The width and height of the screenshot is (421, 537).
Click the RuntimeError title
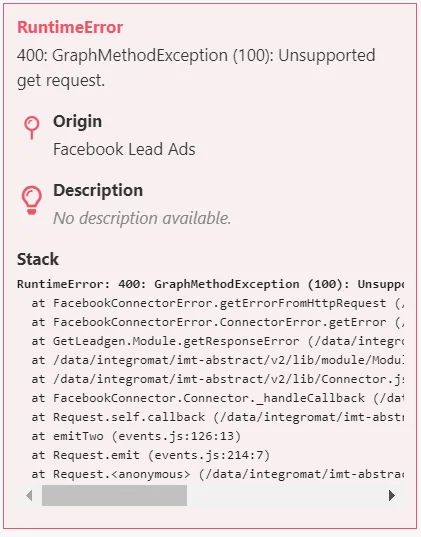click(70, 27)
